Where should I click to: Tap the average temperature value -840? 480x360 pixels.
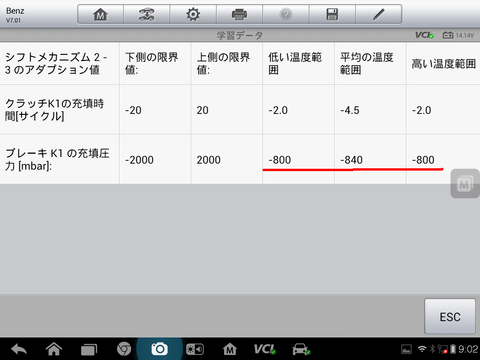tap(351, 160)
